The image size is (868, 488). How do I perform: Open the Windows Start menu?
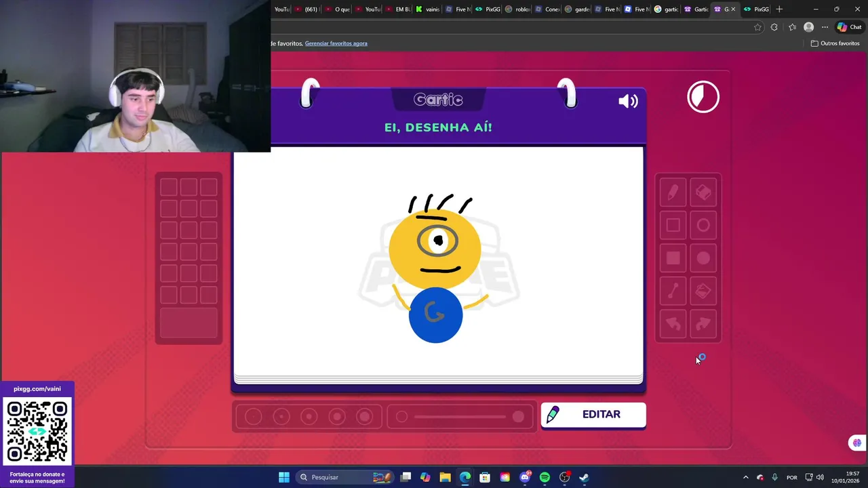point(284,477)
